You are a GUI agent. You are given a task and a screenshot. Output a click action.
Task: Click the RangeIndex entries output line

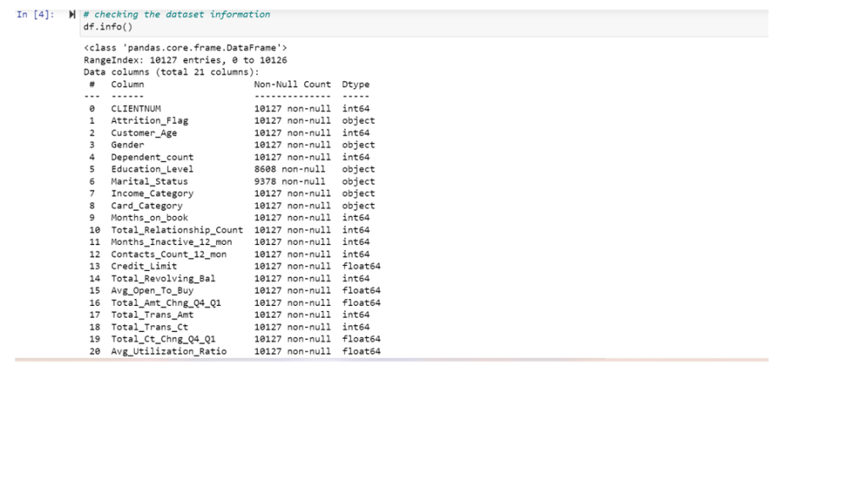[x=185, y=60]
